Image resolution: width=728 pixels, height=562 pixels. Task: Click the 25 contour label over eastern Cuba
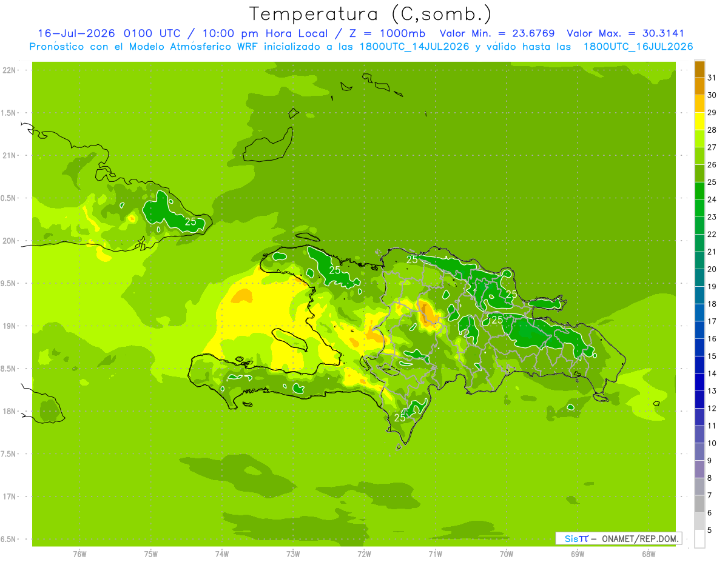[190, 222]
